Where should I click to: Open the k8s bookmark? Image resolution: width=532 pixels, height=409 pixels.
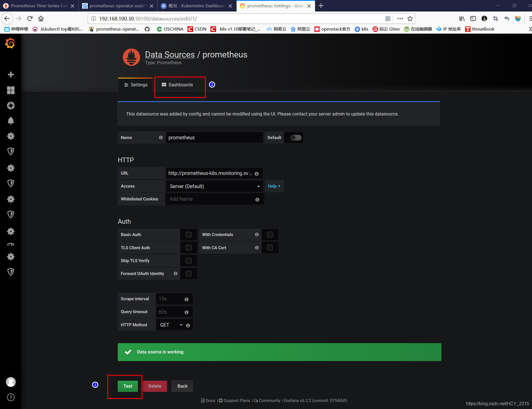pyautogui.click(x=362, y=29)
